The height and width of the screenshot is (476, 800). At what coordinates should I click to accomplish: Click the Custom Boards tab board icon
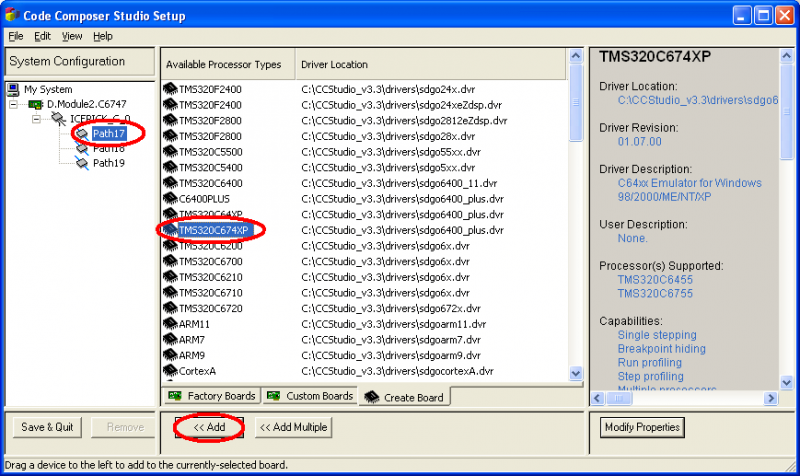[273, 396]
